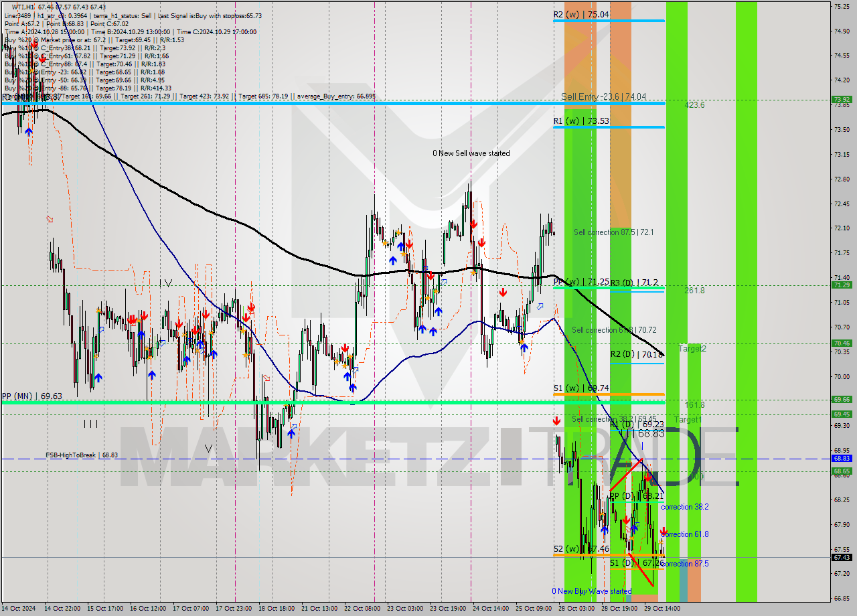The height and width of the screenshot is (616, 857).
Task: Click the 'correction 38.2' blue label
Action: (684, 507)
